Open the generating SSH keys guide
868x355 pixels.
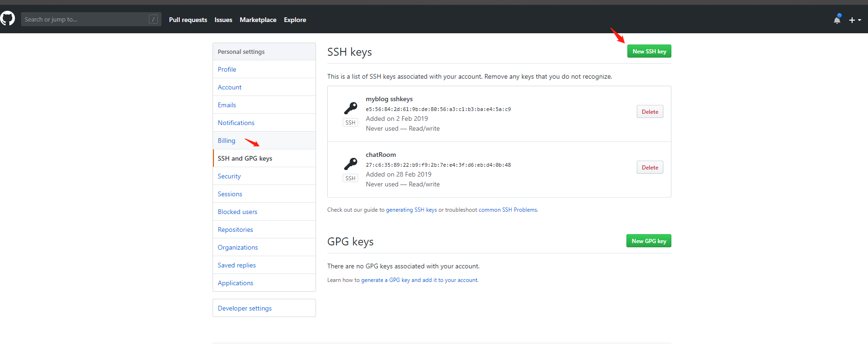point(411,210)
